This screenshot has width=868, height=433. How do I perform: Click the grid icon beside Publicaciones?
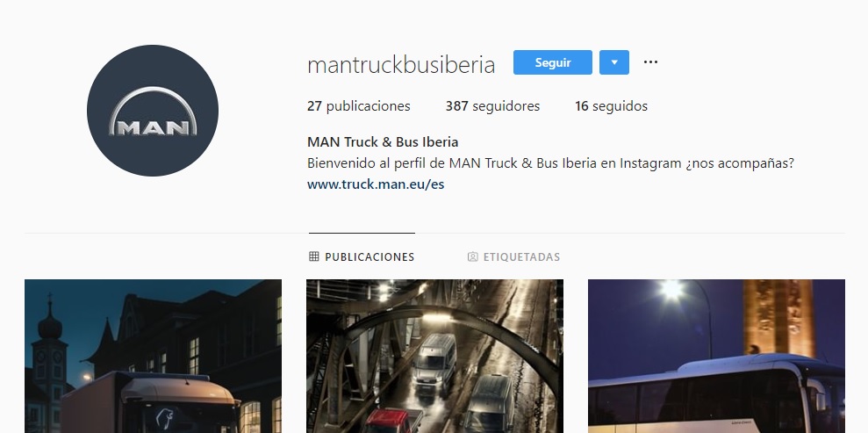click(x=314, y=256)
